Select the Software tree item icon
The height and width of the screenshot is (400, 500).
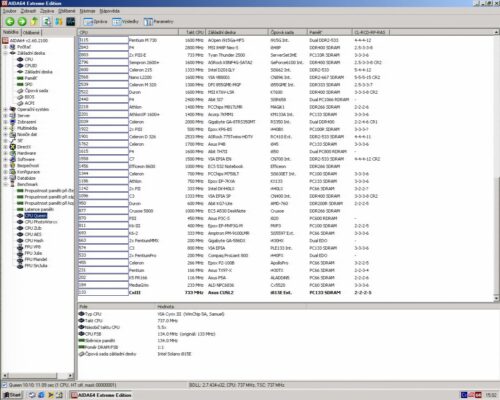point(13,159)
